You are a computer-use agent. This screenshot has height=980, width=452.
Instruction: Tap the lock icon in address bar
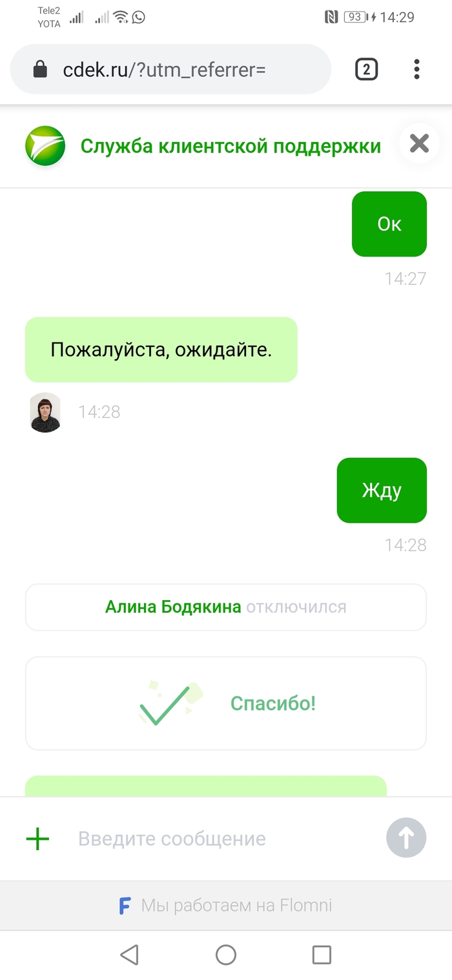click(40, 69)
